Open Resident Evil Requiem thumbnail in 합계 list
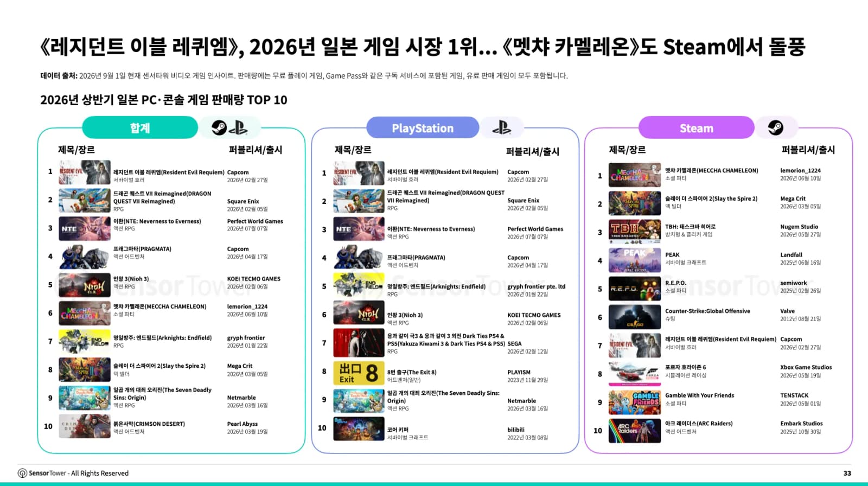This screenshot has height=486, width=868. coord(85,173)
